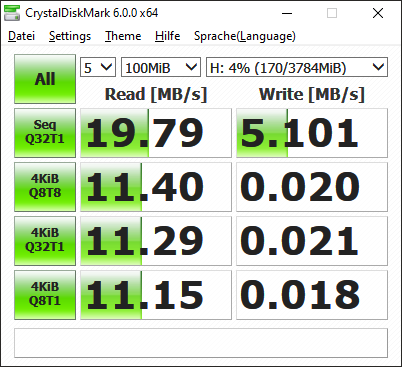Open the test count dropdown showing 5
The width and height of the screenshot is (402, 367).
(x=98, y=67)
